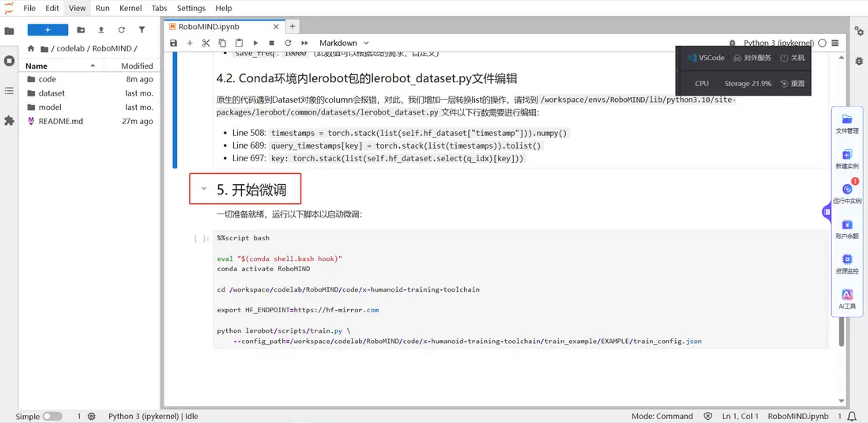Viewport: 868px width, 423px height.
Task: Open AI工具 tools icon
Action: click(847, 299)
